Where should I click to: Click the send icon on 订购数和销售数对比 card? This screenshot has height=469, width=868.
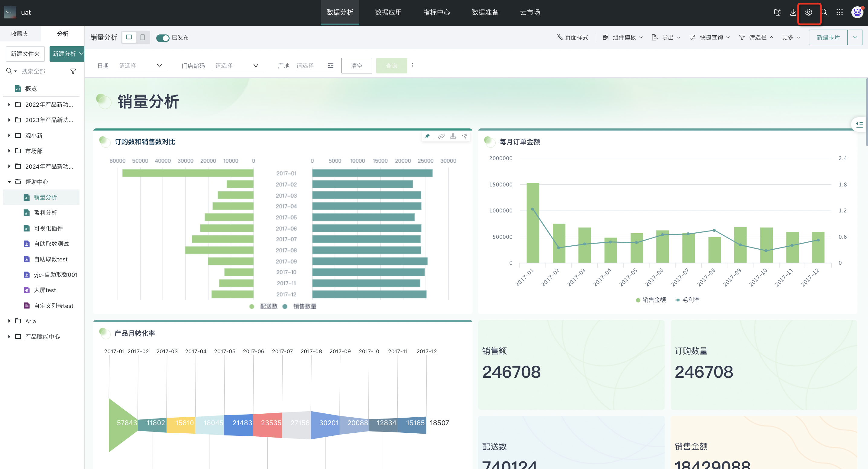[x=465, y=137]
